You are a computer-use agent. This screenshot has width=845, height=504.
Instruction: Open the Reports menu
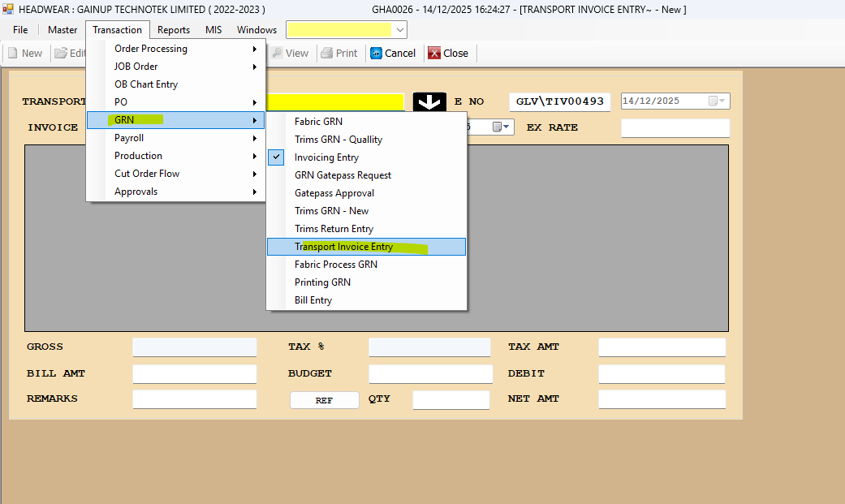click(x=174, y=30)
